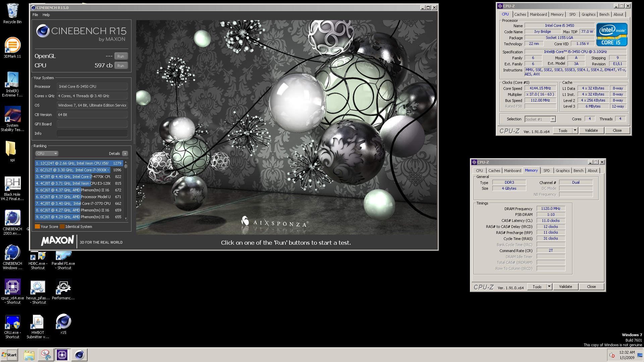Open the Help menu in Cinebench
Screen dimensions: 644x362
[46, 15]
